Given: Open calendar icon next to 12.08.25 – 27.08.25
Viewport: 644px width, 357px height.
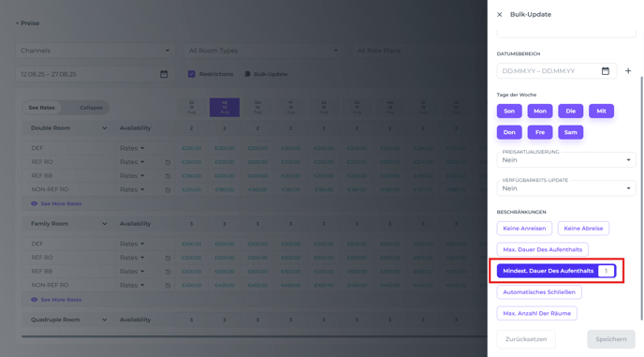Looking at the screenshot, I should [164, 74].
